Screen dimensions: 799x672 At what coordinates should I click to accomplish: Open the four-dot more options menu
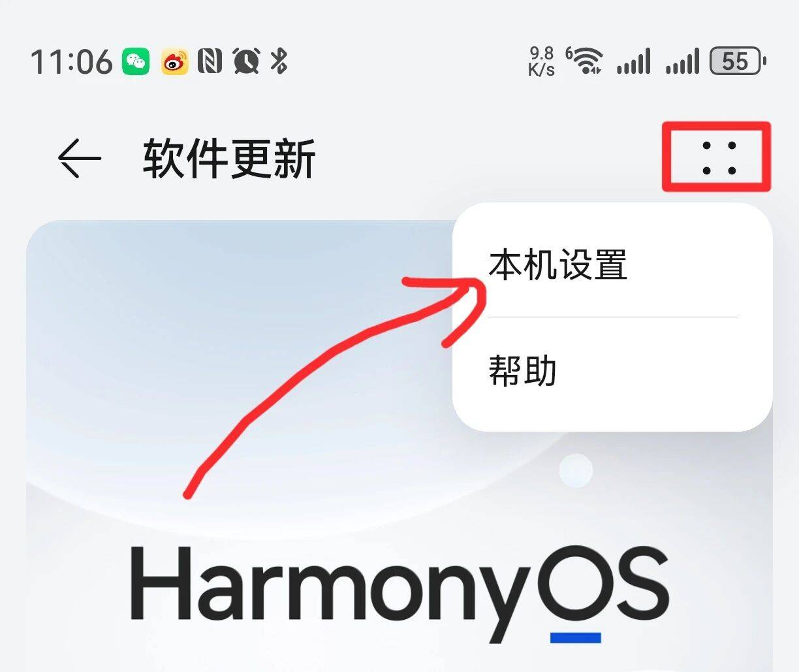click(719, 157)
